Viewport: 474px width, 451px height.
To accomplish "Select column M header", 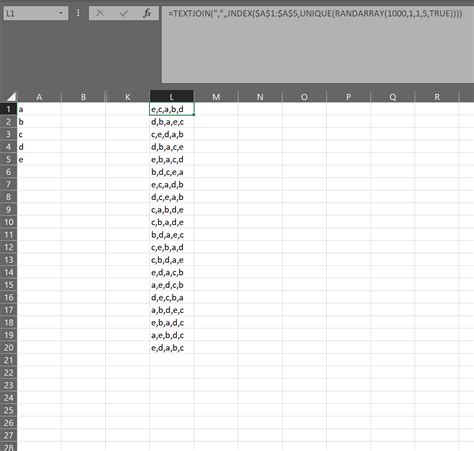I will (x=216, y=97).
